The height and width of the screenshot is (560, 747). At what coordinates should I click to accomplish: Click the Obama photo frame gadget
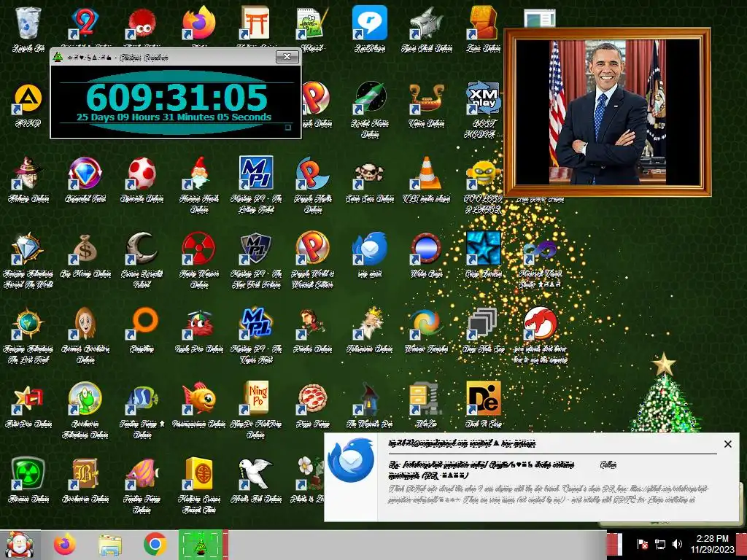tap(608, 112)
